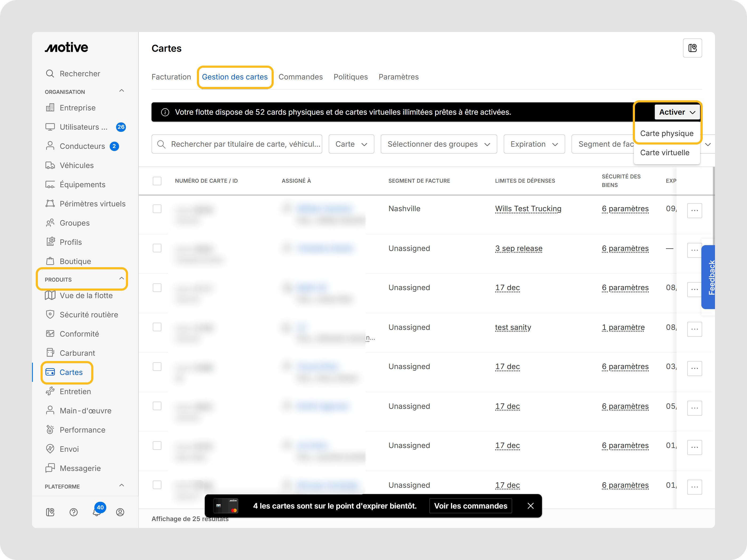Open Messagerie in the sidebar
This screenshot has height=560, width=747.
coord(73,469)
